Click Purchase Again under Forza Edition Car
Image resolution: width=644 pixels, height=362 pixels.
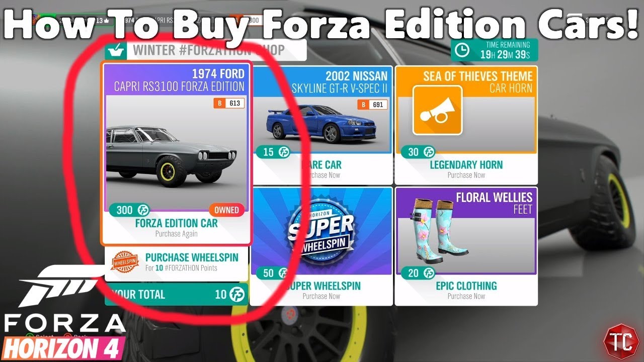[176, 234]
